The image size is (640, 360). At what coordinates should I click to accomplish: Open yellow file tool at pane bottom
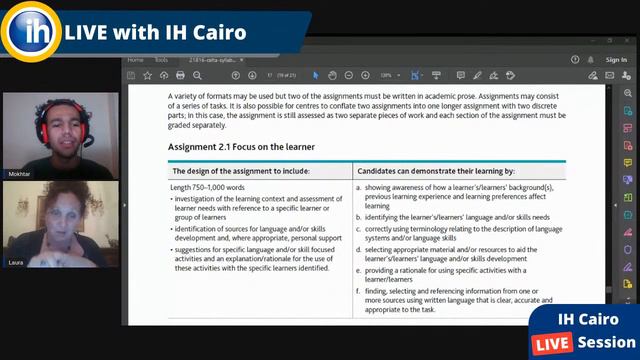click(628, 284)
